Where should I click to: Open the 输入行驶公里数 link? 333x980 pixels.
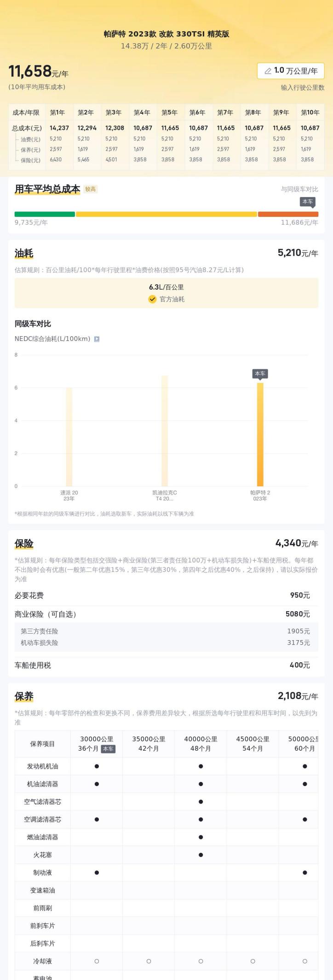303,87
